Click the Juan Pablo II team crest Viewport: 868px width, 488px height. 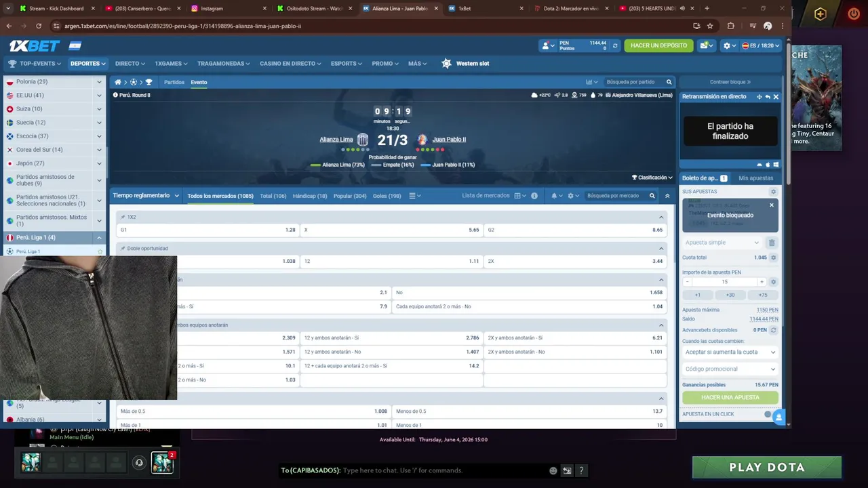coord(422,140)
